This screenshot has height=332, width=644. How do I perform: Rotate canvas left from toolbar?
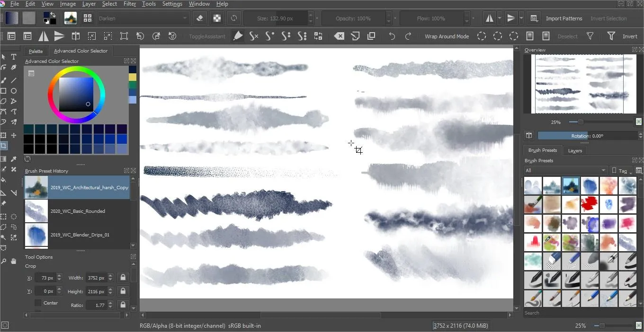coord(140,36)
